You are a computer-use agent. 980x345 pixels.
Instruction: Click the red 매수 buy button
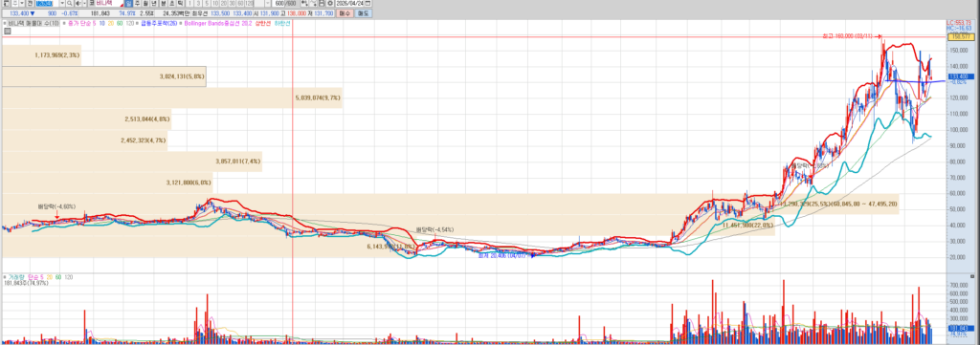(x=345, y=13)
